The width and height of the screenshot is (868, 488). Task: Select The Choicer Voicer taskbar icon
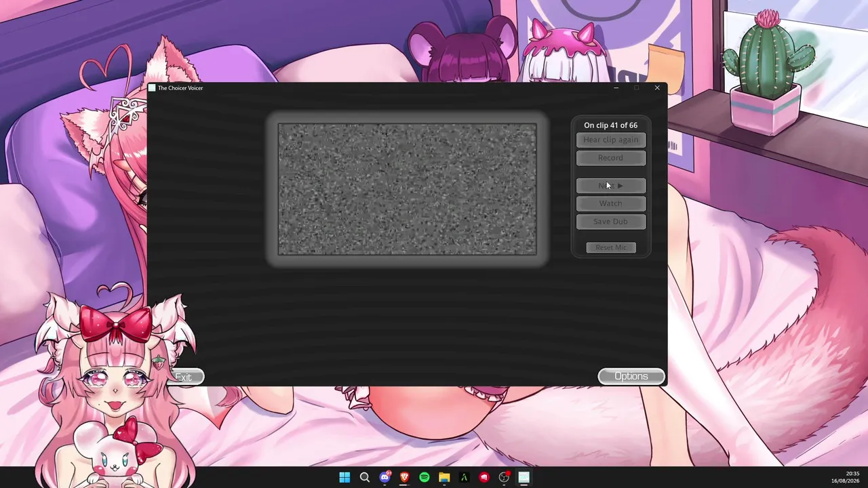[524, 477]
